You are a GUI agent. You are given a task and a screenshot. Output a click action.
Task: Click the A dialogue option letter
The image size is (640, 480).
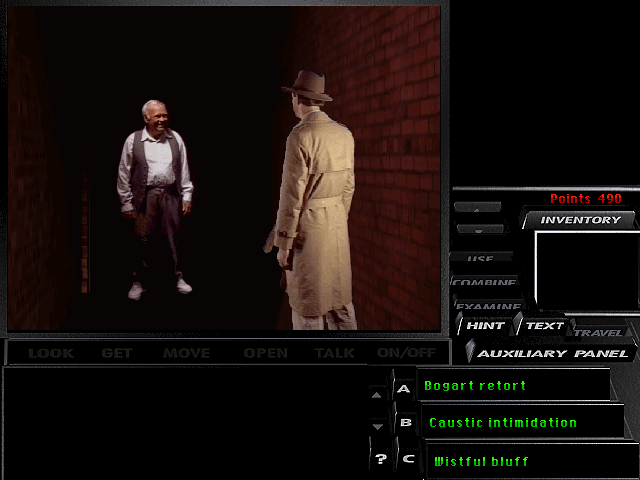403,388
